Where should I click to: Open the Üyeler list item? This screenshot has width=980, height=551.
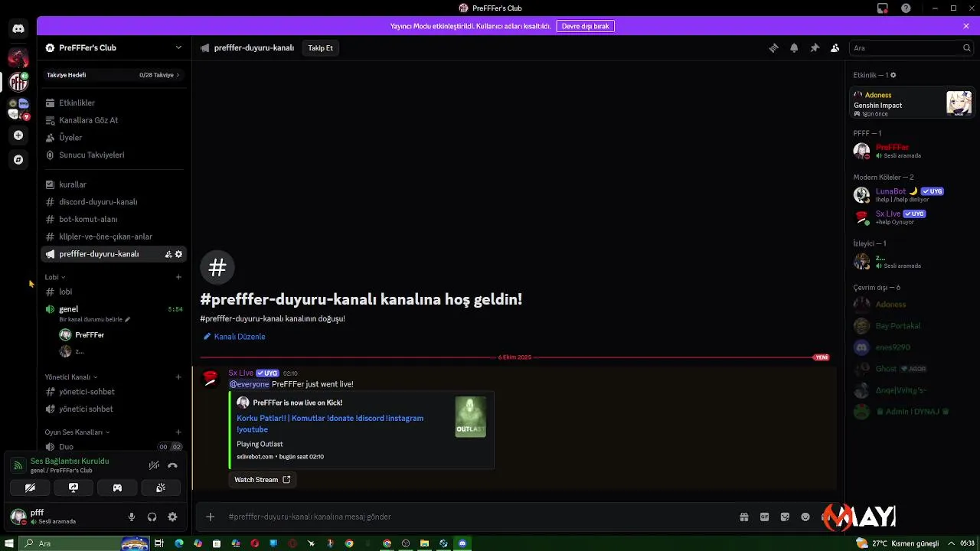click(114, 138)
